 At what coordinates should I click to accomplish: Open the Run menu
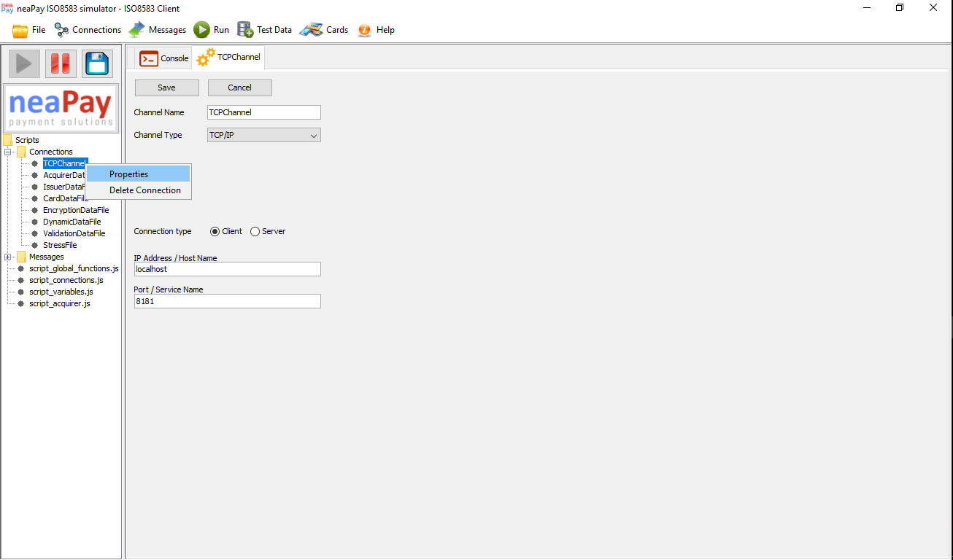tap(221, 30)
